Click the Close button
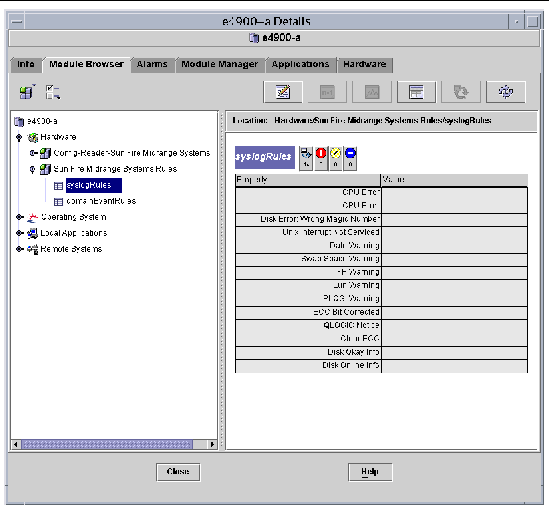Image resolution: width=549 pixels, height=506 pixels. (178, 472)
